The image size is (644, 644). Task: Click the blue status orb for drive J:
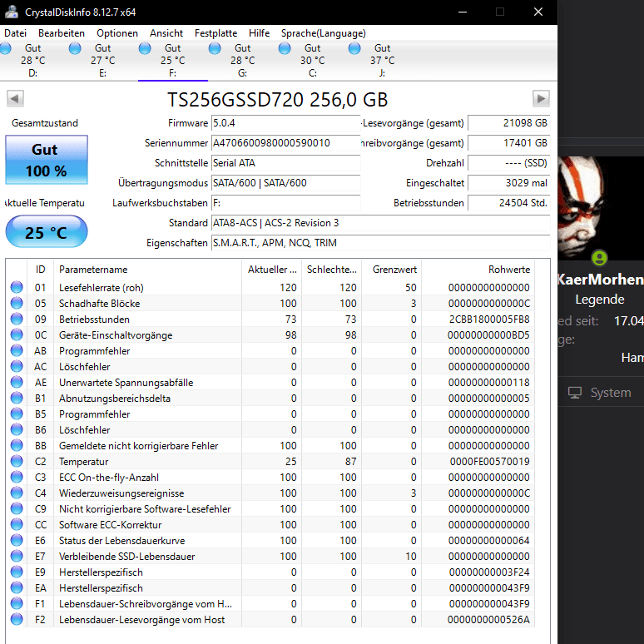354,48
